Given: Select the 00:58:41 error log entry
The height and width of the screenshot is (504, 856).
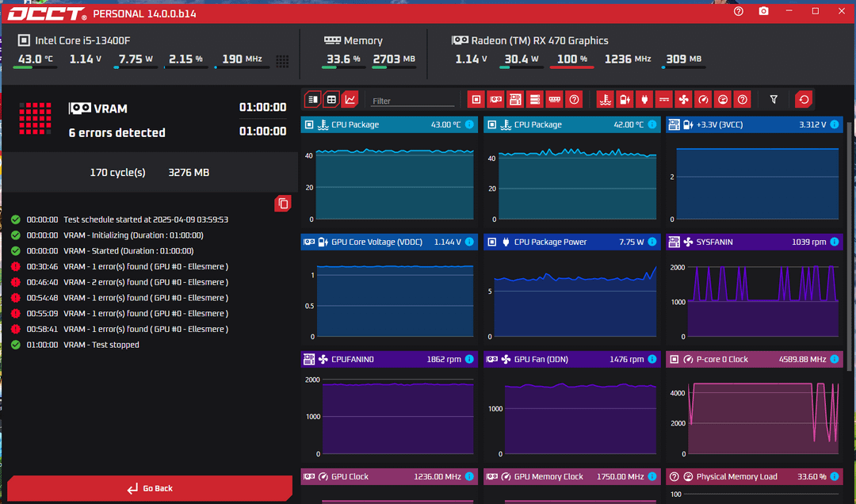Looking at the screenshot, I should (x=120, y=330).
